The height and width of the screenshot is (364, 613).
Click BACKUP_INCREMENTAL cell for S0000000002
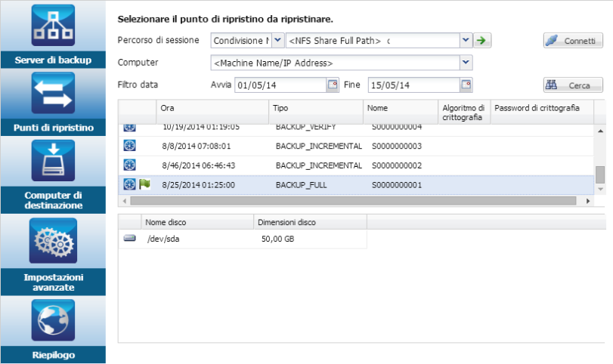click(319, 165)
